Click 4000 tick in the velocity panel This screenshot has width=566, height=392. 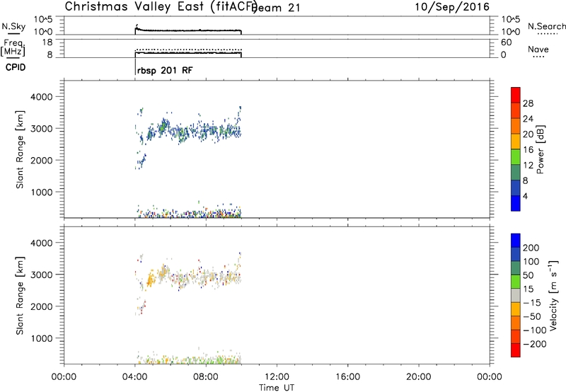42,243
